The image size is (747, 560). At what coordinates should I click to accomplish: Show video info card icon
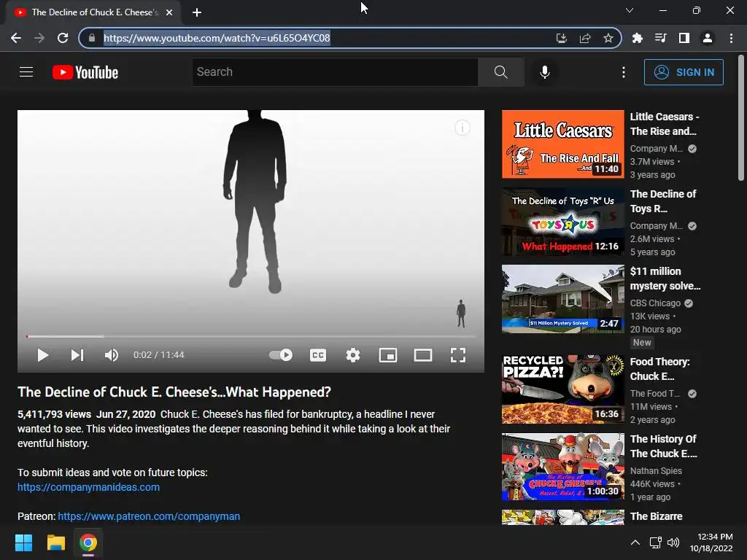[462, 128]
